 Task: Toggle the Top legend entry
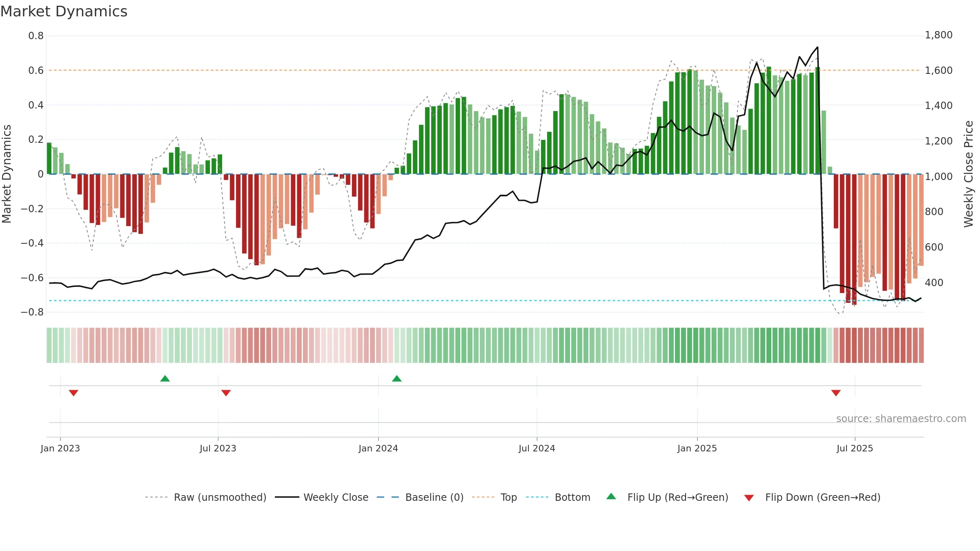tap(494, 497)
